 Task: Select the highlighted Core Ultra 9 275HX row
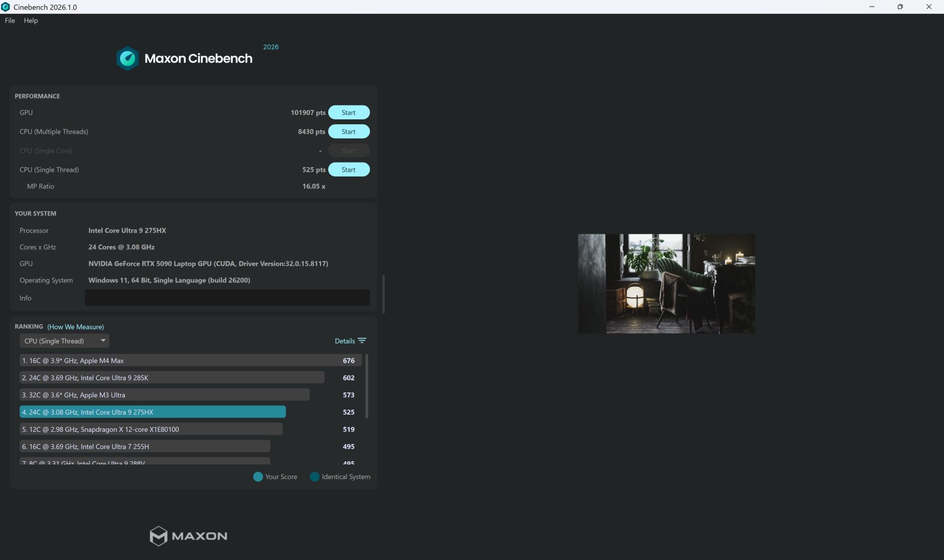190,412
